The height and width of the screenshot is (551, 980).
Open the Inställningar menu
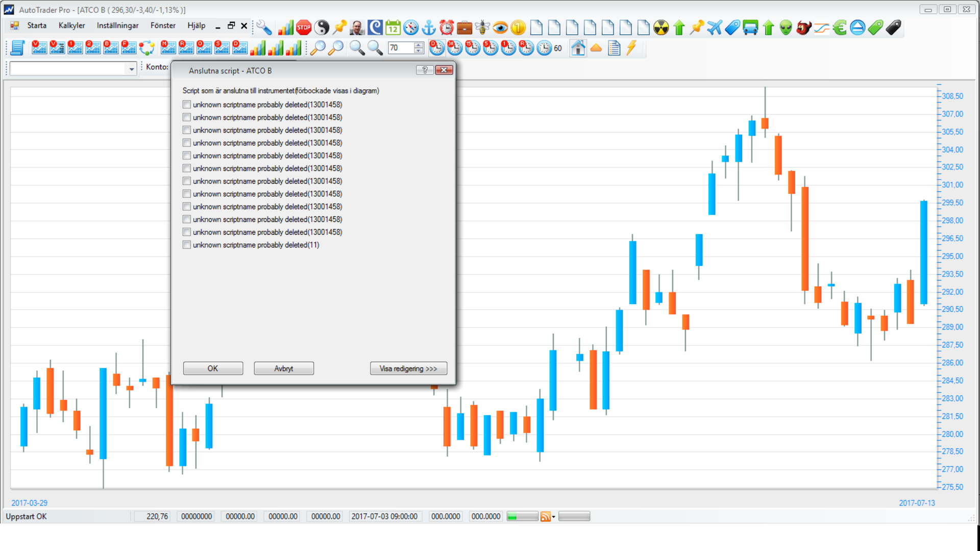coord(117,26)
